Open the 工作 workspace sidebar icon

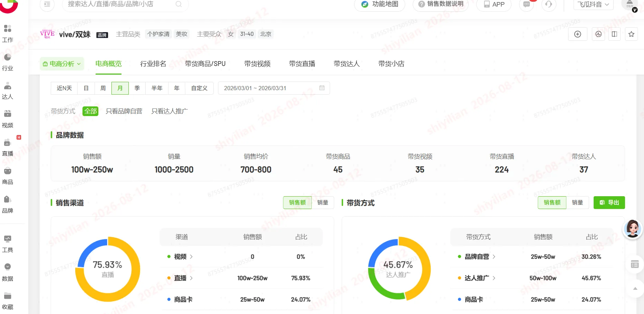point(8,33)
